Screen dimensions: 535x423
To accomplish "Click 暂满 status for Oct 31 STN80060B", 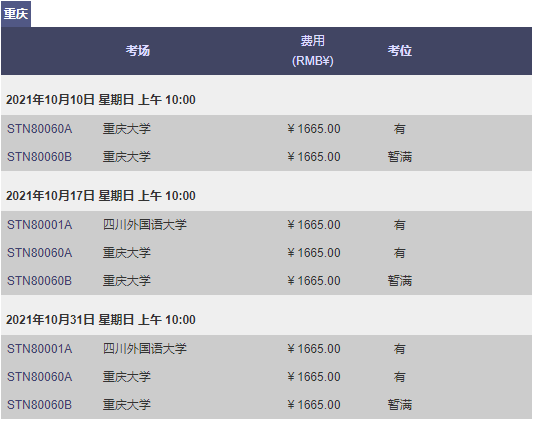I will pyautogui.click(x=400, y=405).
